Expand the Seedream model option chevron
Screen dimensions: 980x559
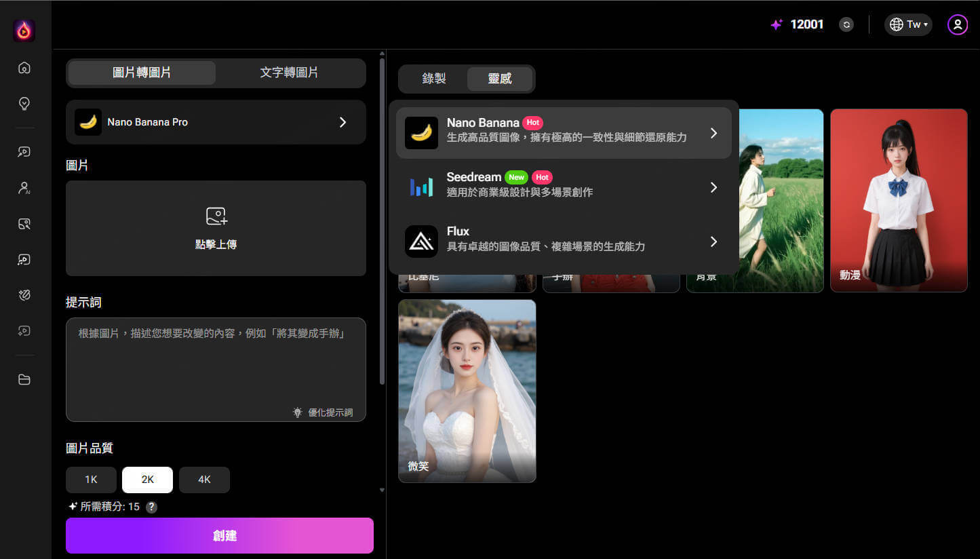coord(713,187)
